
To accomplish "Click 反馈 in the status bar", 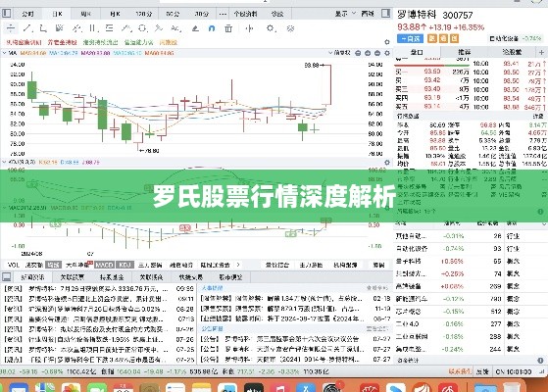I will [x=482, y=371].
